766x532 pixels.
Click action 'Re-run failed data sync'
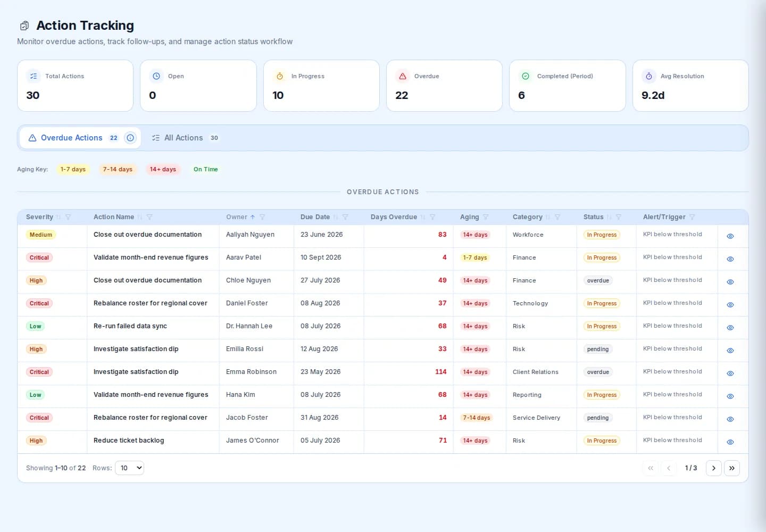click(x=130, y=326)
